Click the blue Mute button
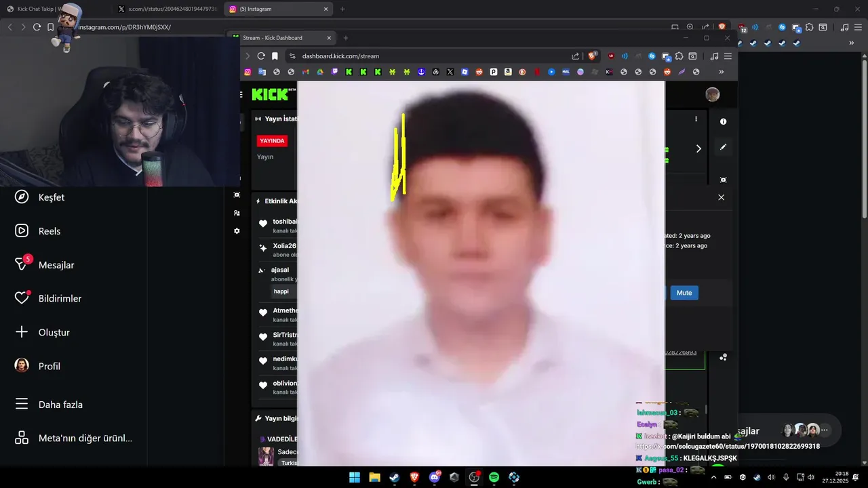Image resolution: width=868 pixels, height=488 pixels. pyautogui.click(x=684, y=293)
